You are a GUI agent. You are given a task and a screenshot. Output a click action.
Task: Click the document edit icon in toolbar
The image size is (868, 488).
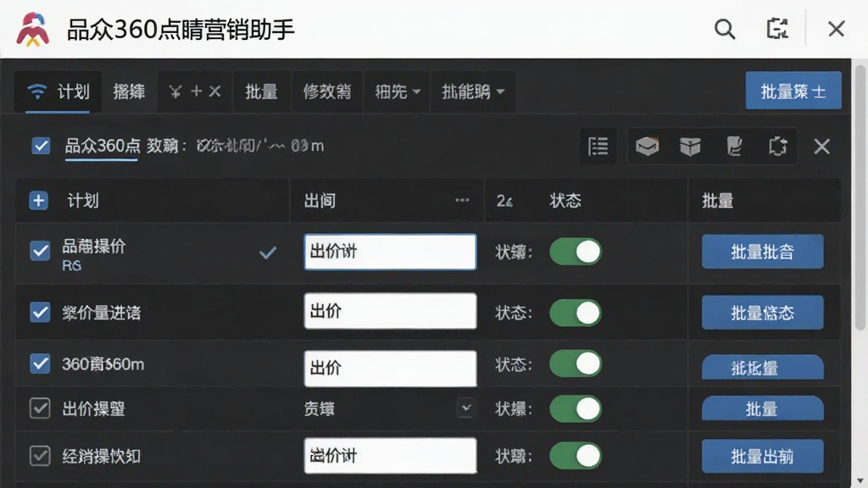point(734,147)
